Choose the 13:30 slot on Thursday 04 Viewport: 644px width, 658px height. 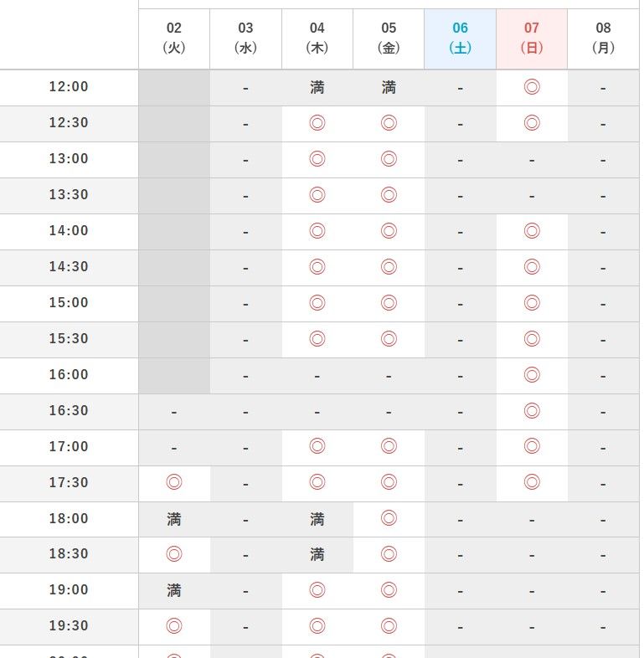point(317,195)
